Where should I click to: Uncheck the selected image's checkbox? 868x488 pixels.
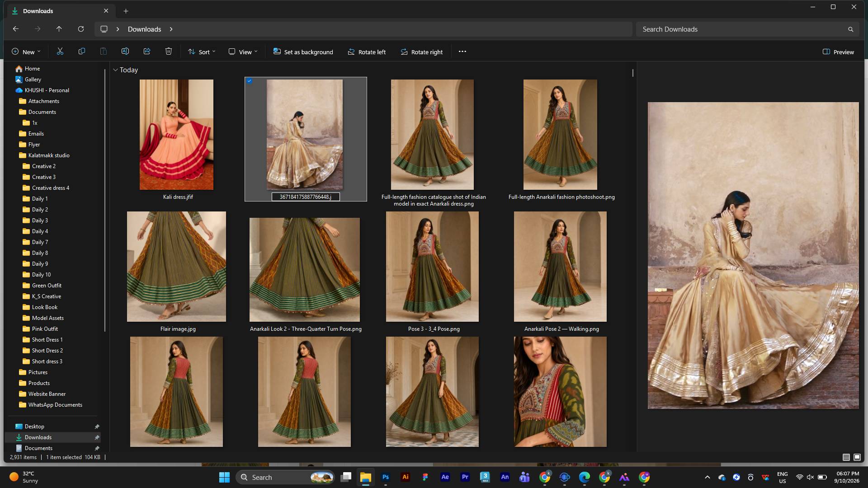(x=250, y=81)
